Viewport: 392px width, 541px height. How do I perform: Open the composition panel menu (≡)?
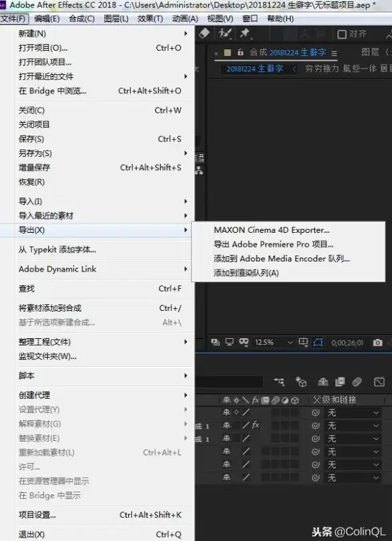(334, 53)
